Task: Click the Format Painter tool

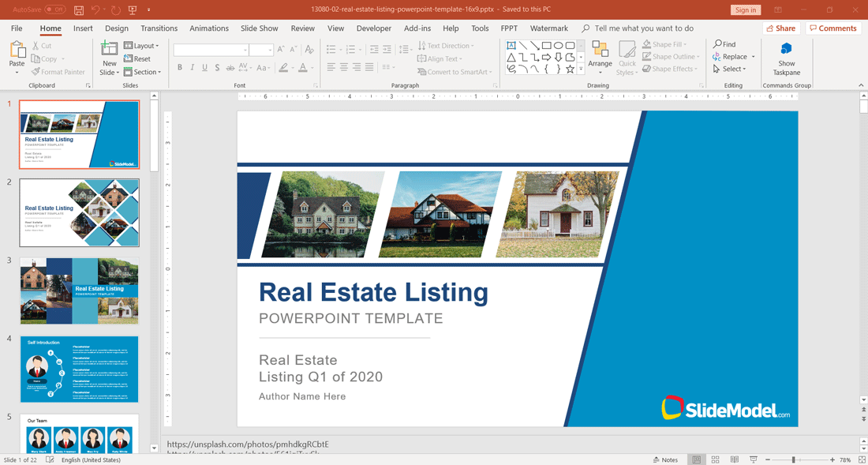Action: click(58, 72)
